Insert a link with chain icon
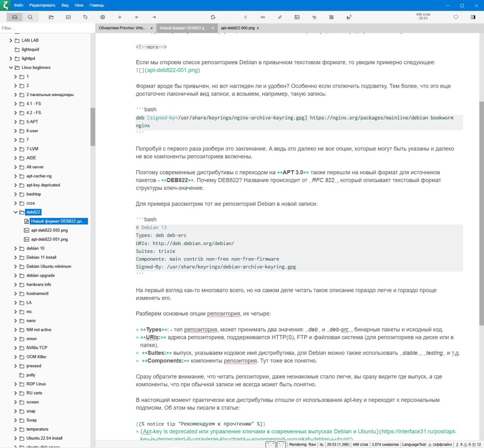This screenshot has height=448, width=484. coord(280,17)
